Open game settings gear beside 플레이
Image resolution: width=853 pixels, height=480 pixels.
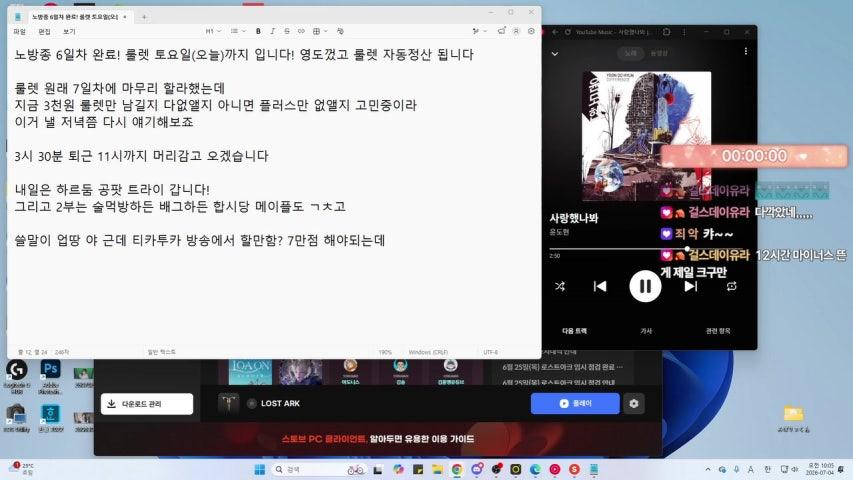tap(634, 403)
